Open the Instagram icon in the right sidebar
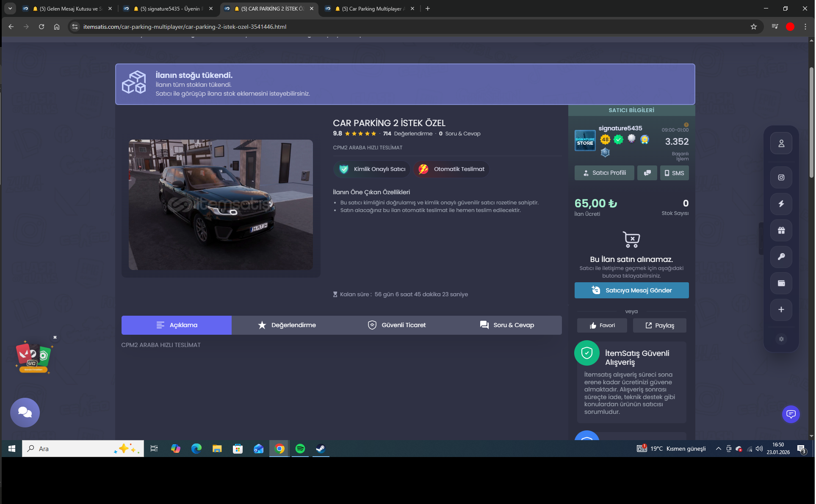This screenshot has width=816, height=504. point(781,178)
